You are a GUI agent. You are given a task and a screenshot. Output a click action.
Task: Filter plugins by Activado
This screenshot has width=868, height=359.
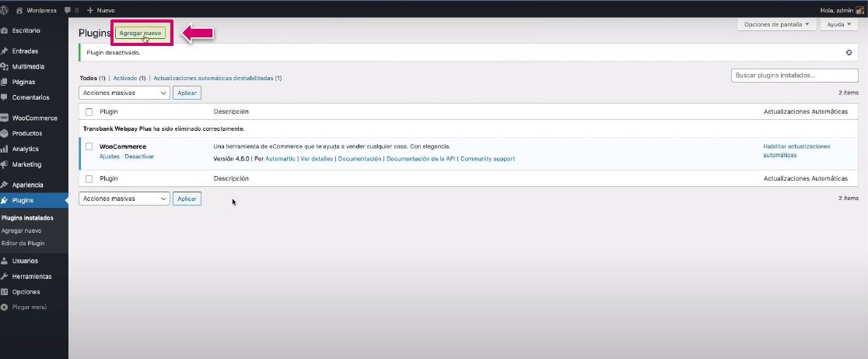click(x=125, y=78)
